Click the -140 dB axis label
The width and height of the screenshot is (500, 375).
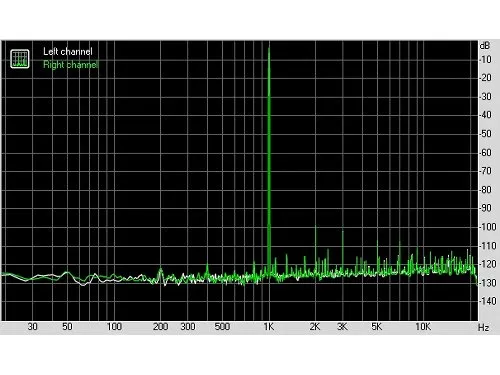(487, 301)
